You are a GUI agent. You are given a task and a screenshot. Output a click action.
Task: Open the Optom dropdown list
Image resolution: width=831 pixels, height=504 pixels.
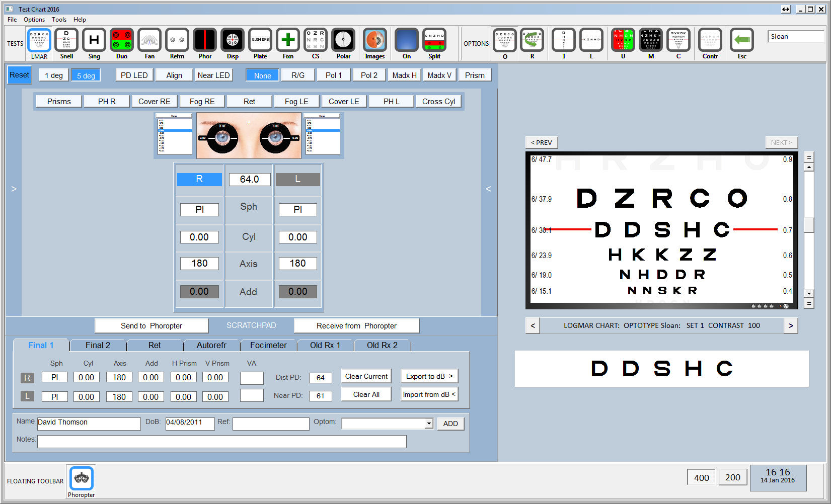(429, 424)
